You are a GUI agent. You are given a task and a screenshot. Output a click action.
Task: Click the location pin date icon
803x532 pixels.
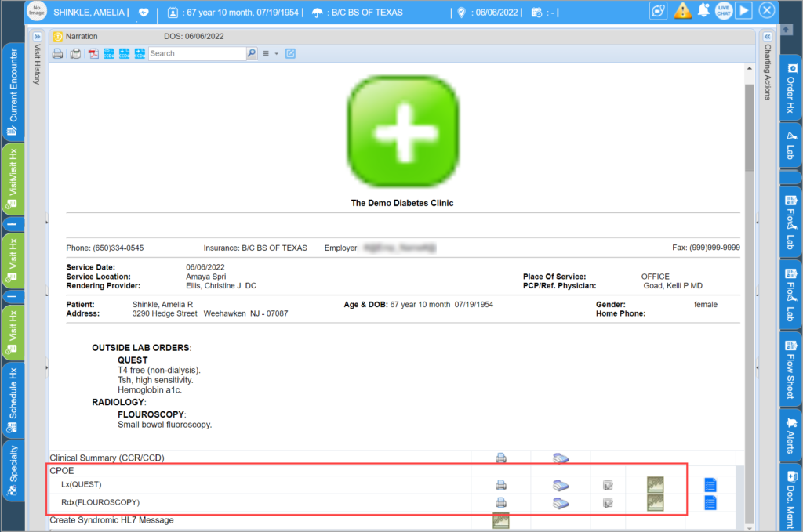tap(461, 13)
